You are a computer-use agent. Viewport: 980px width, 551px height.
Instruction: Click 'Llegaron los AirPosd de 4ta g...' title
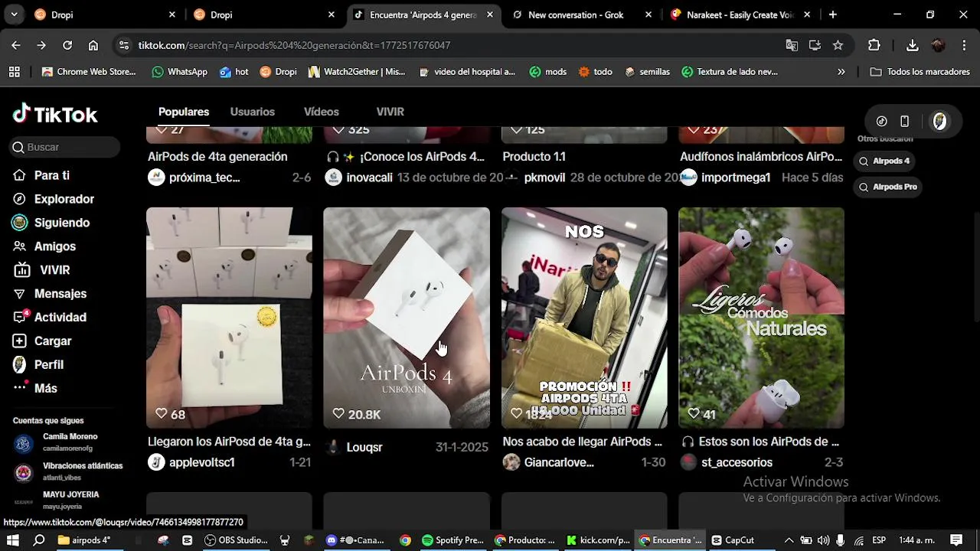[229, 442]
